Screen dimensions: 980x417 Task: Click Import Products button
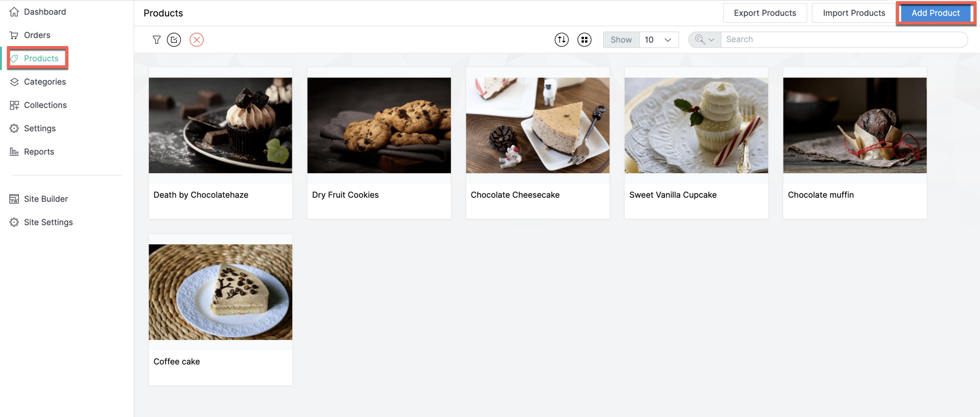click(854, 13)
